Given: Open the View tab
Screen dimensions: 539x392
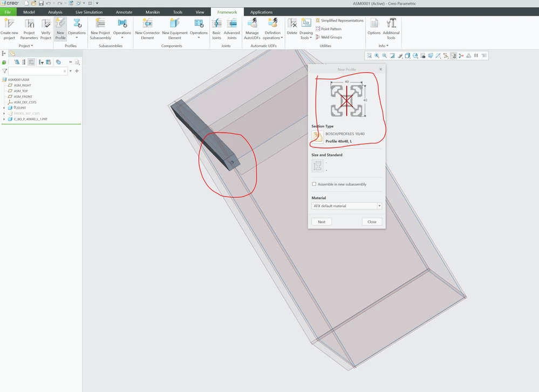Looking at the screenshot, I should [x=200, y=12].
